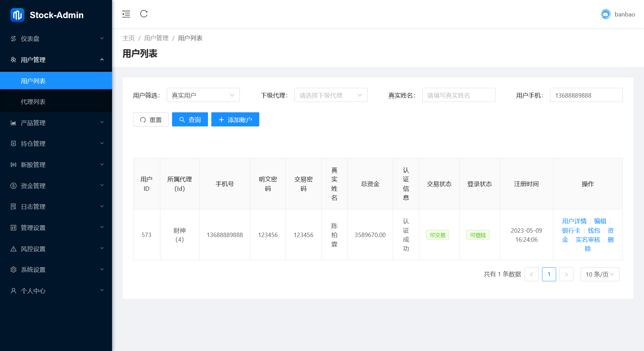
Task: Click the 资金管理 dollar icon
Action: click(x=13, y=185)
